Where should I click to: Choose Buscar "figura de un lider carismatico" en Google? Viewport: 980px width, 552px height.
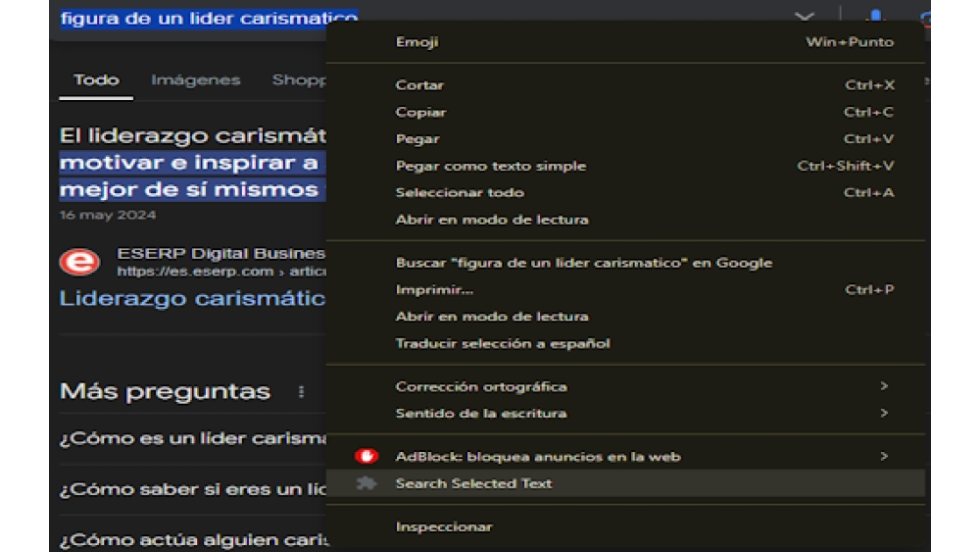[625, 263]
